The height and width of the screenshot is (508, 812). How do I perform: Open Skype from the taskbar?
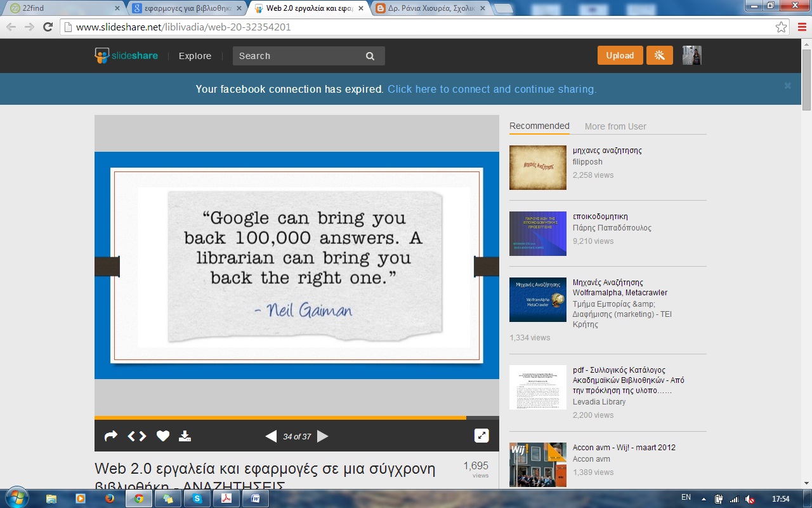pyautogui.click(x=197, y=499)
